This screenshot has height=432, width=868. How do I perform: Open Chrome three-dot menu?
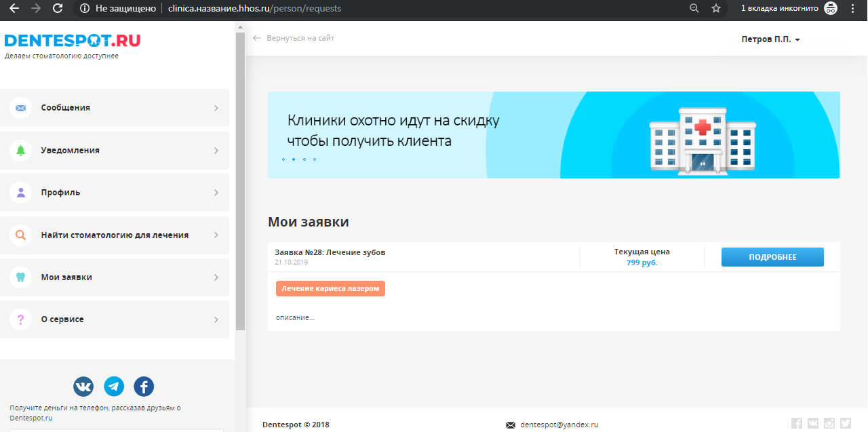coord(853,8)
